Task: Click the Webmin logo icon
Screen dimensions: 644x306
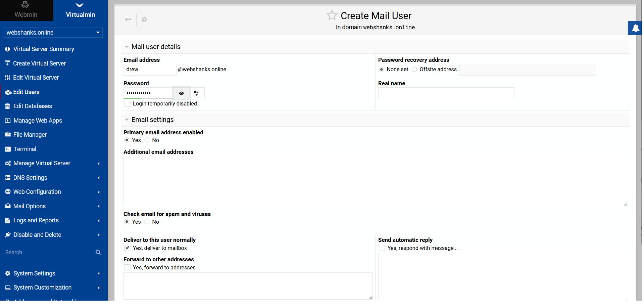Action: (25, 5)
